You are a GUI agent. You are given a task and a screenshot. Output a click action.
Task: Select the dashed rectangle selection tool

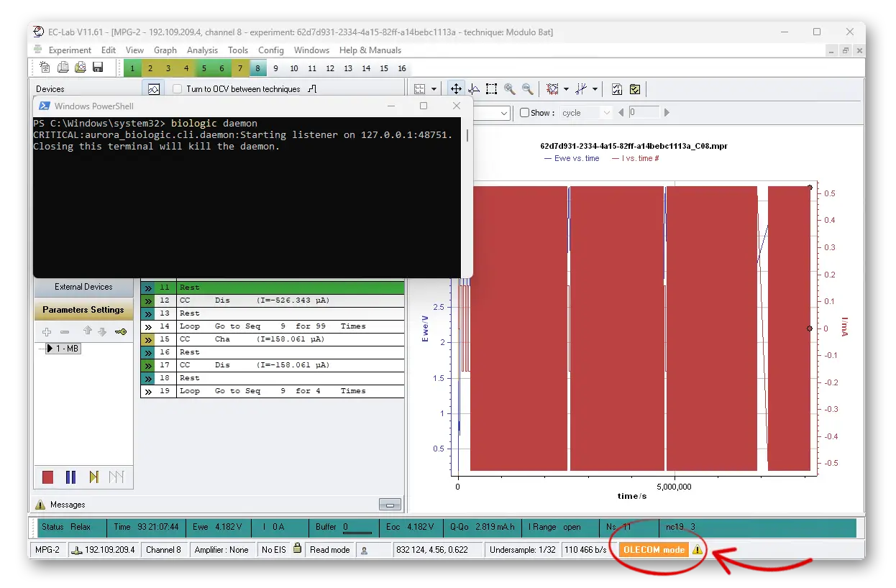point(491,89)
